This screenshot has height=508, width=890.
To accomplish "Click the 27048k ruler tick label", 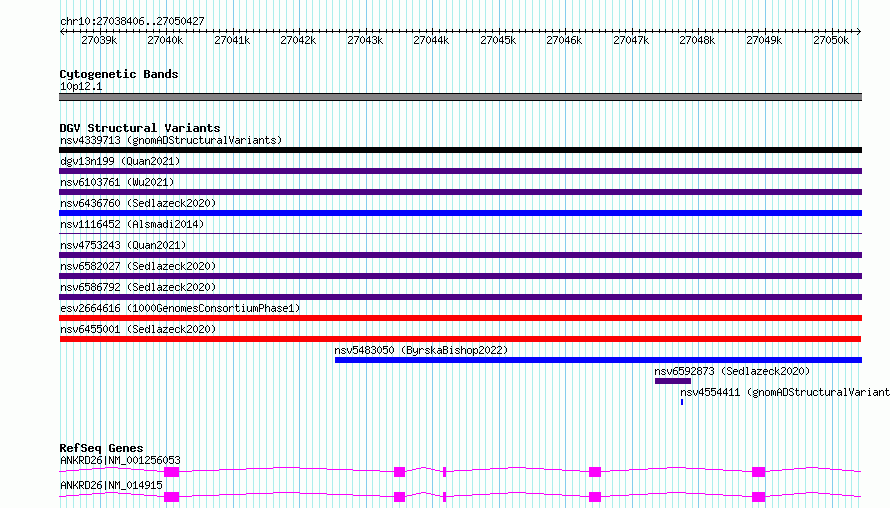I will [x=697, y=40].
